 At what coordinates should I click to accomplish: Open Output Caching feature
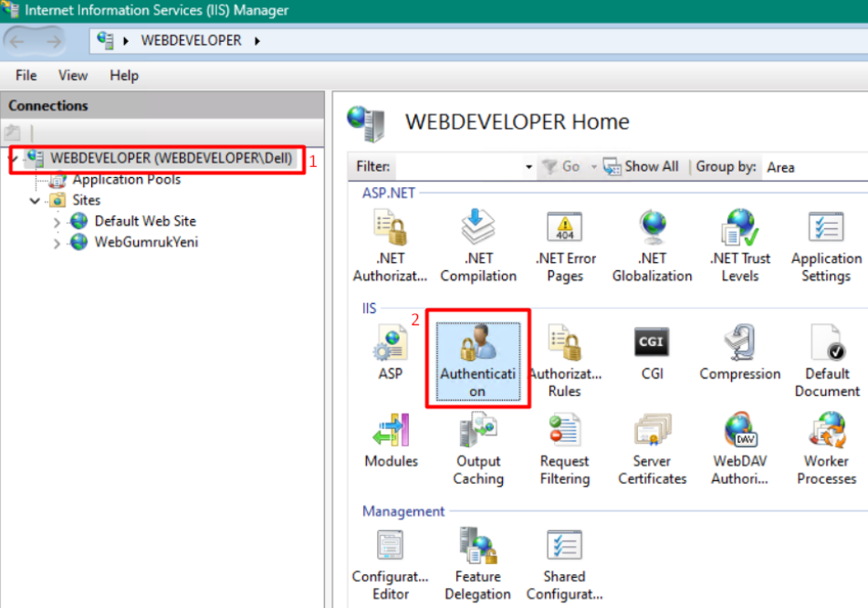pos(478,448)
